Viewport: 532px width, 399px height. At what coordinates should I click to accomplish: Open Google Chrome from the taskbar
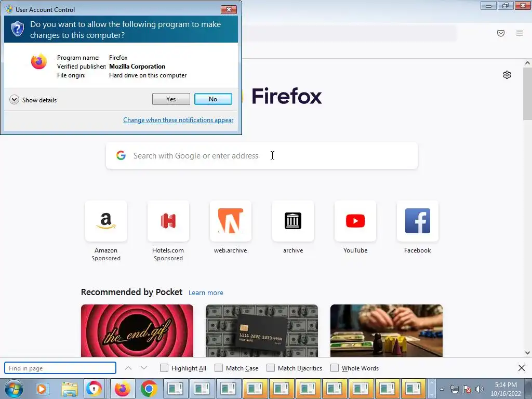149,389
